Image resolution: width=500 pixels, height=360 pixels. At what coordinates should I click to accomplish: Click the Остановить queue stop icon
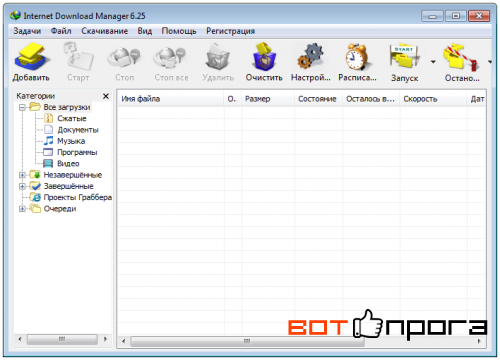coord(461,58)
